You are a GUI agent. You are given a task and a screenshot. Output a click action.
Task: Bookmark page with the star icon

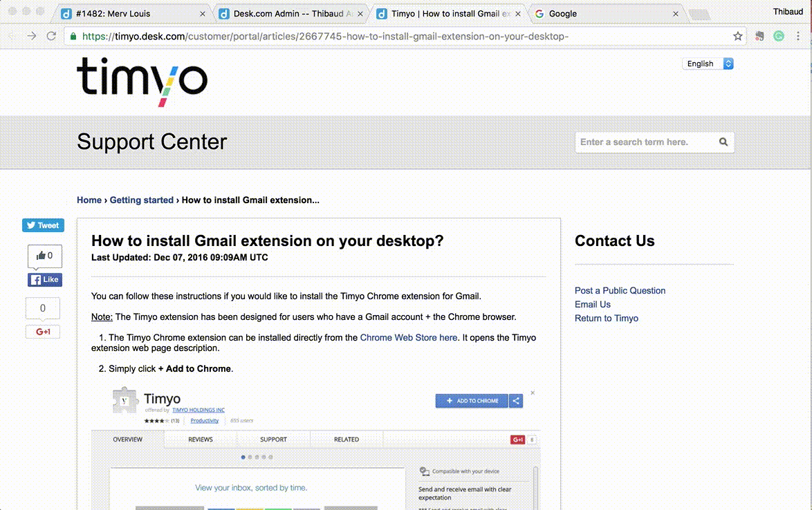click(x=737, y=36)
